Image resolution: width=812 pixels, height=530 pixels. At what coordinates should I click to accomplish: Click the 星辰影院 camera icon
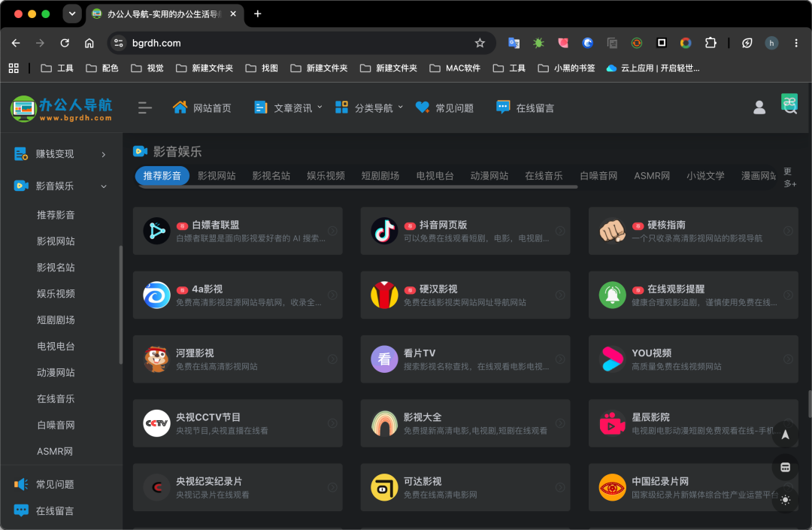(x=612, y=423)
